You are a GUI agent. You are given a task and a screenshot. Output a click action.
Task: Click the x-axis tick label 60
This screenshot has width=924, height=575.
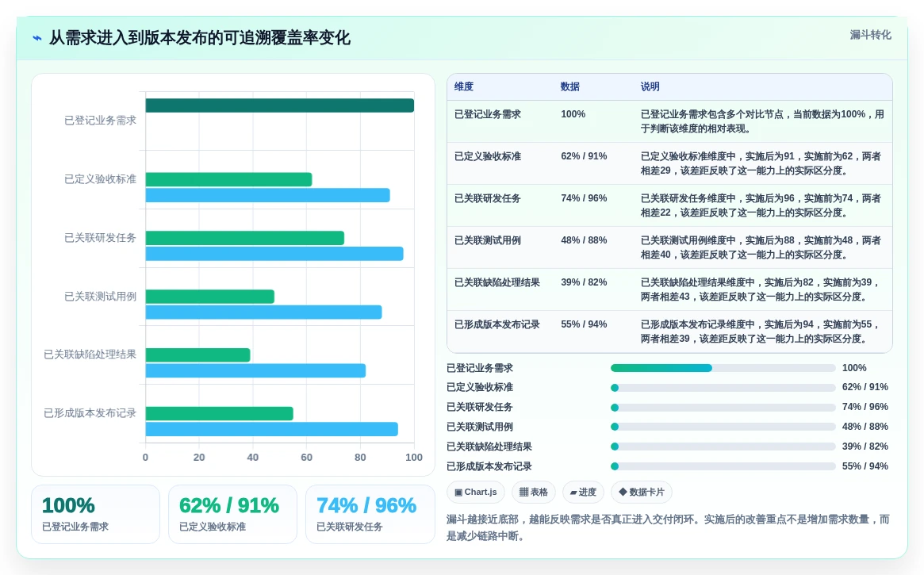coord(306,457)
